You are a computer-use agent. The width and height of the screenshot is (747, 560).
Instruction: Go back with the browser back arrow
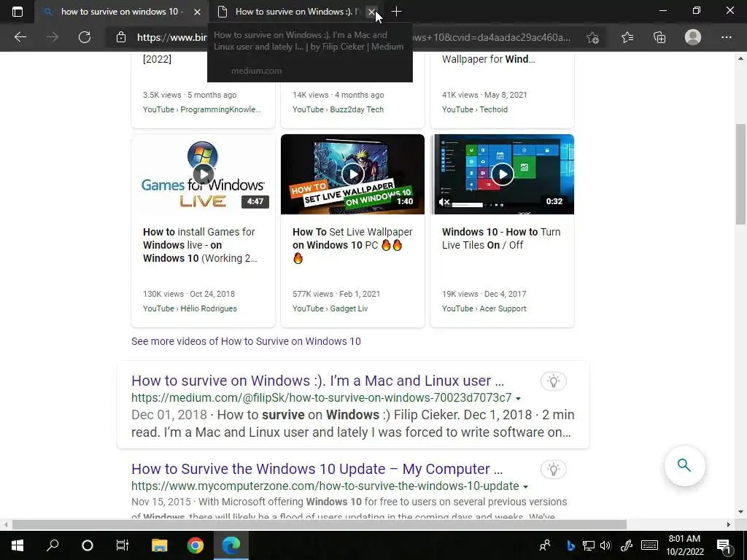pyautogui.click(x=20, y=37)
